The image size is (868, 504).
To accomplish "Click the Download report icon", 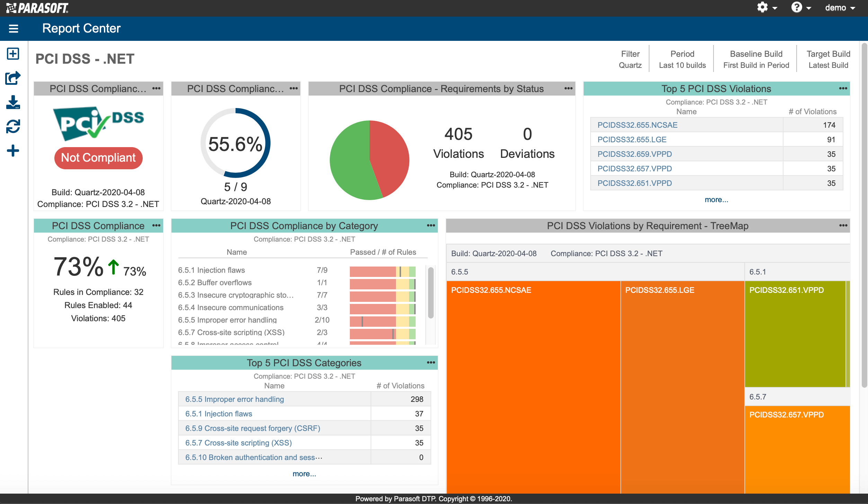I will (x=13, y=102).
